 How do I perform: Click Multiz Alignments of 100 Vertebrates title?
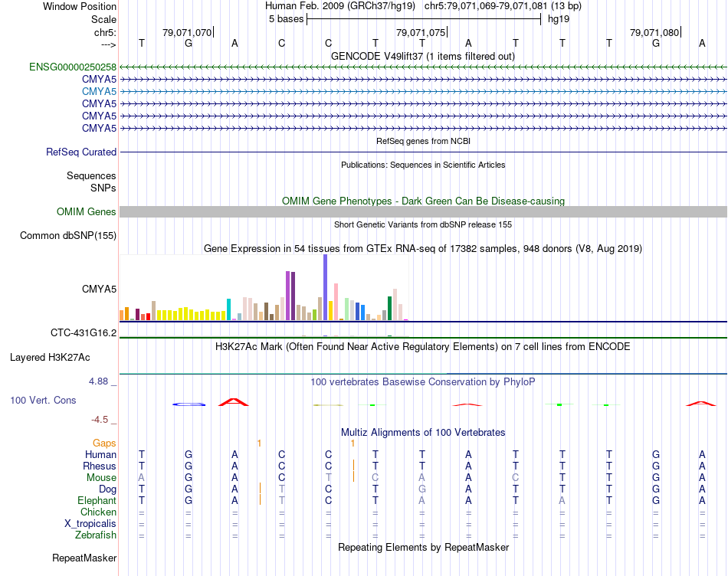pos(423,433)
